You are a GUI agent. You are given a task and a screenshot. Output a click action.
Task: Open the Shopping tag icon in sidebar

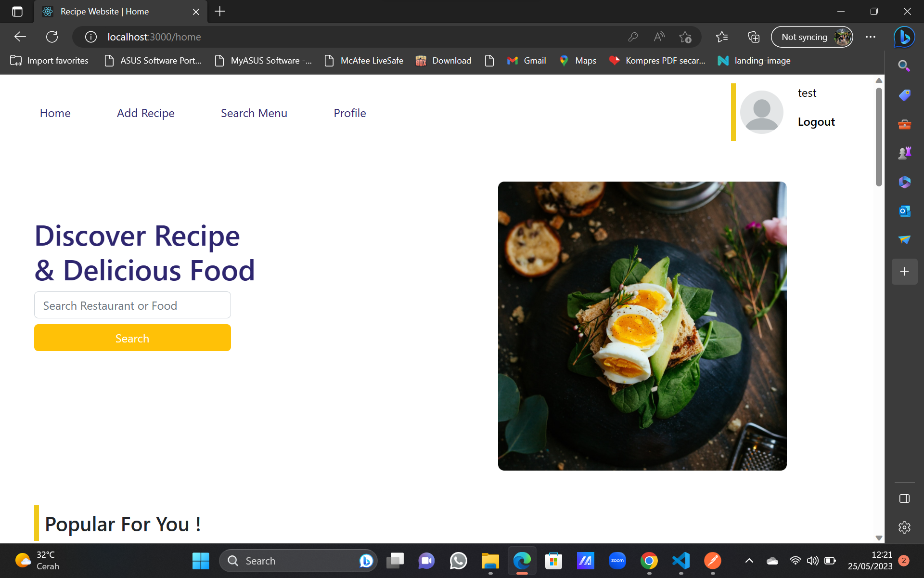904,95
